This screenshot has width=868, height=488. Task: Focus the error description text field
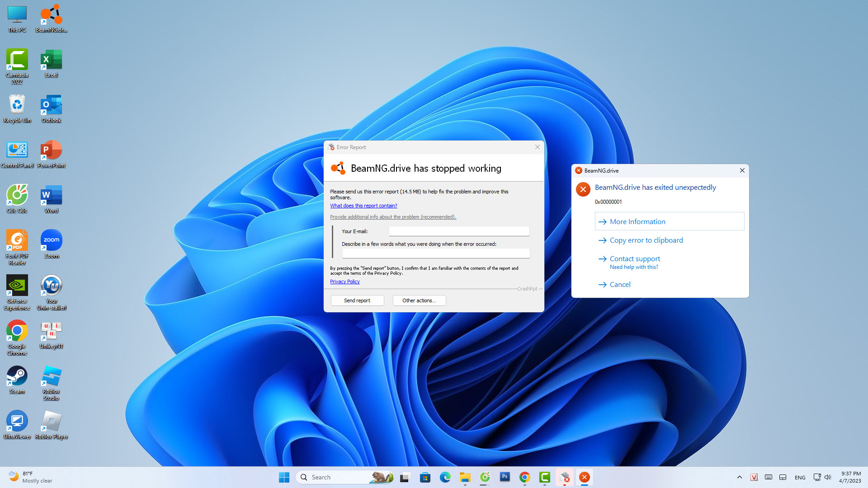pos(436,253)
